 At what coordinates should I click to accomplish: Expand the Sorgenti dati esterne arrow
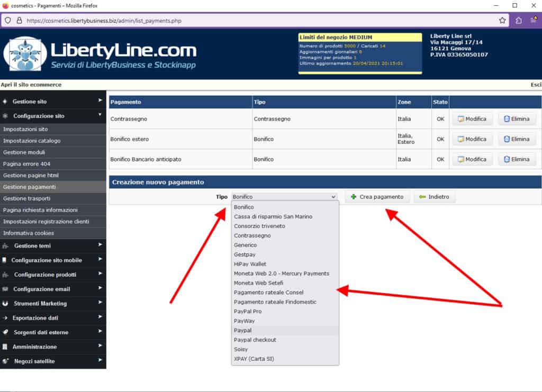point(100,331)
